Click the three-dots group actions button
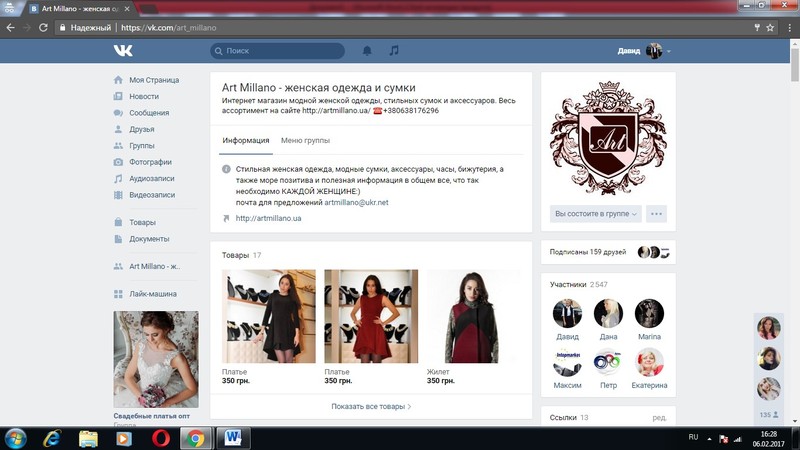This screenshot has height=450, width=800. (656, 214)
